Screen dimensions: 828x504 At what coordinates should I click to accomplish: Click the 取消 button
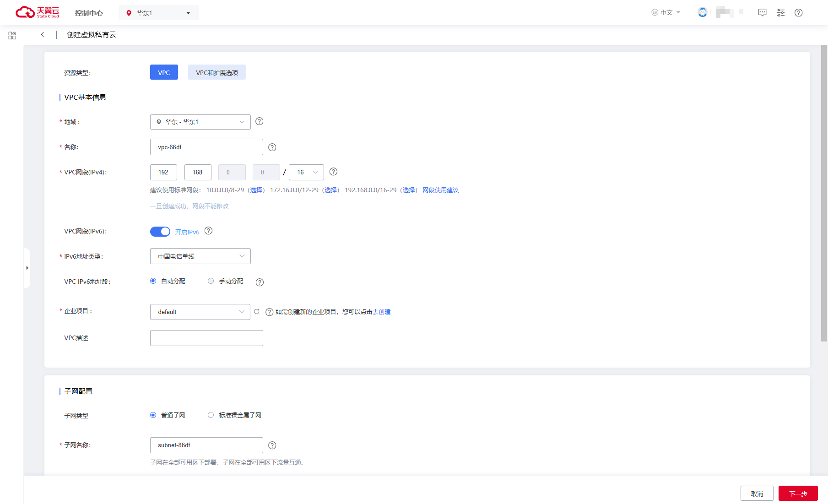tap(757, 493)
